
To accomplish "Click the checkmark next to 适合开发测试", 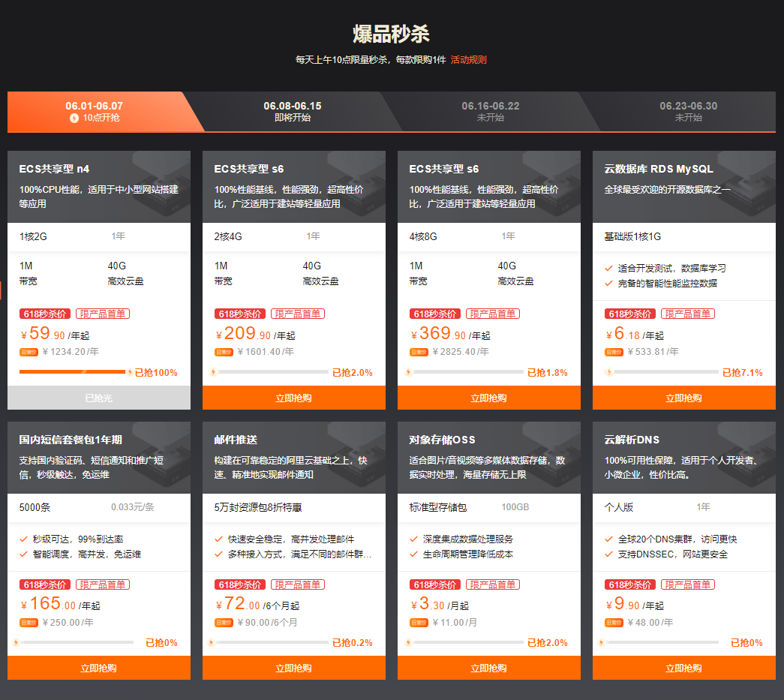I will [608, 269].
